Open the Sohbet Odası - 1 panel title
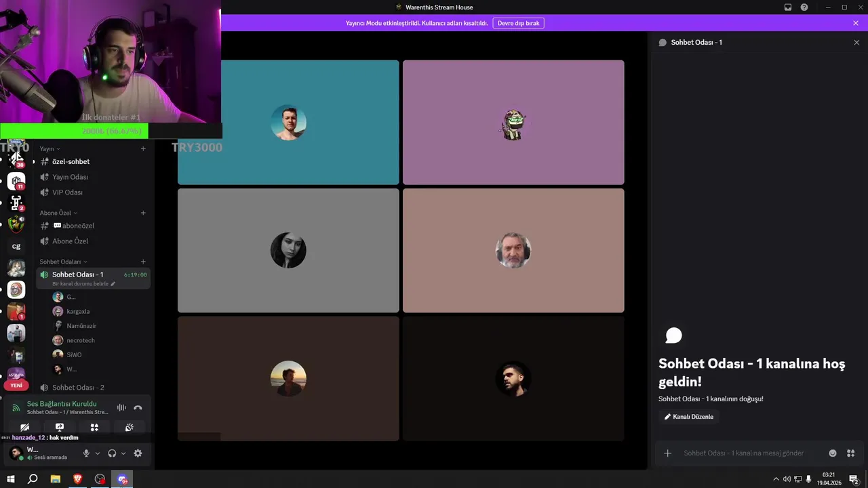 (x=696, y=42)
